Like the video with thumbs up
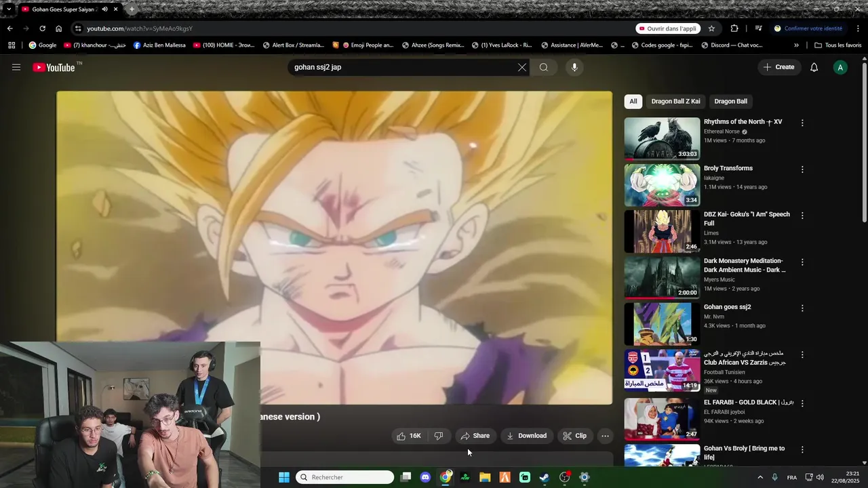Viewport: 868px width, 488px height. 409,436
